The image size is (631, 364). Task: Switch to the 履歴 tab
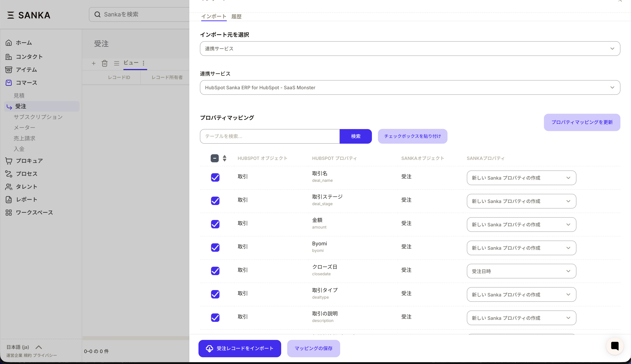pos(236,16)
